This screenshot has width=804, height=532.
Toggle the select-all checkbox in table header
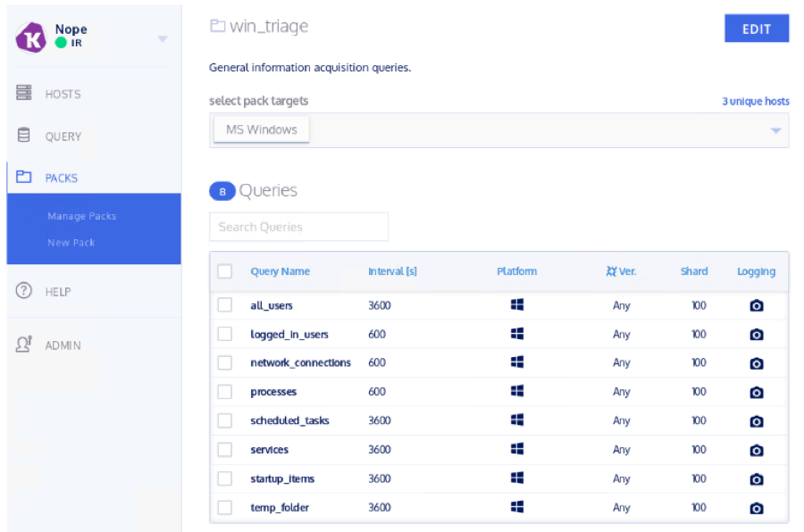point(224,271)
